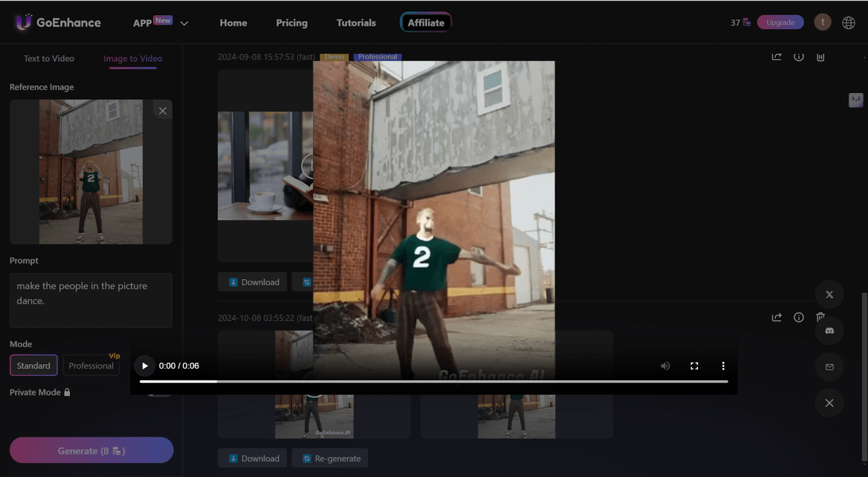Open the Pricing page
Screen dimensions: 868x477
tap(291, 23)
